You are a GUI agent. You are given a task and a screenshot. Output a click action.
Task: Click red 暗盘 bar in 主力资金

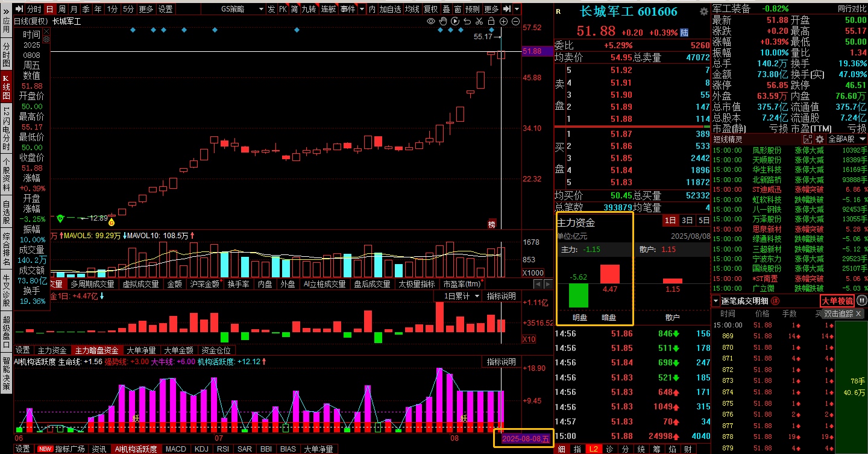coord(609,274)
